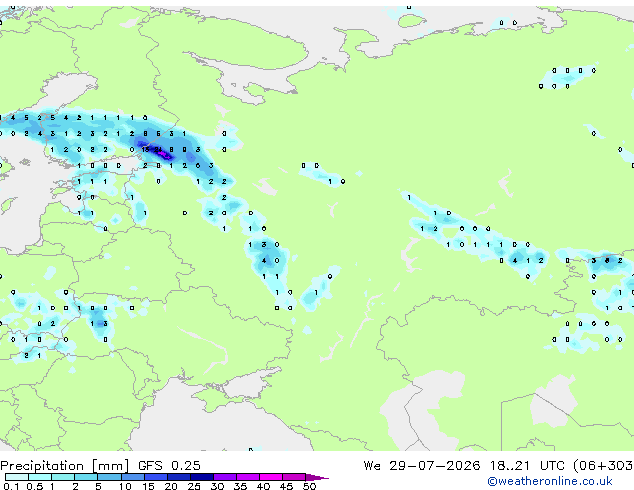Pick legend swatch between 20 and 25
Viewport: 634px width, 490px height.
click(x=178, y=477)
